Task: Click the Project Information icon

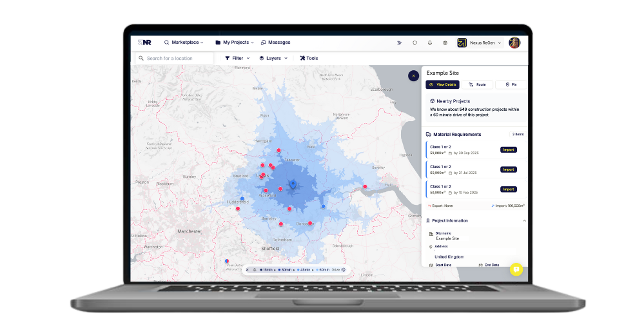Action: pyautogui.click(x=428, y=221)
